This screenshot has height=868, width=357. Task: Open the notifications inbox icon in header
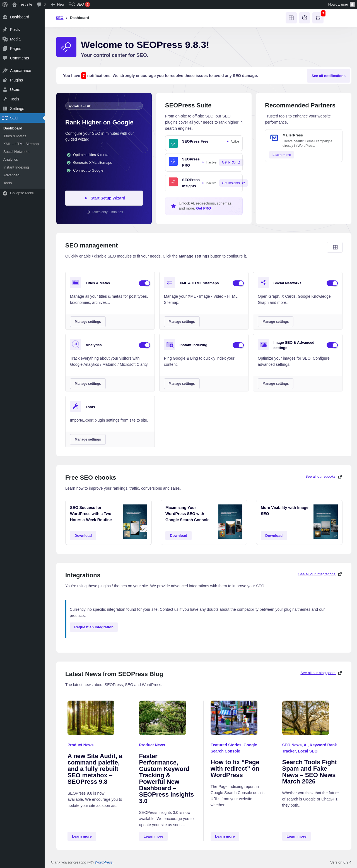point(318,18)
